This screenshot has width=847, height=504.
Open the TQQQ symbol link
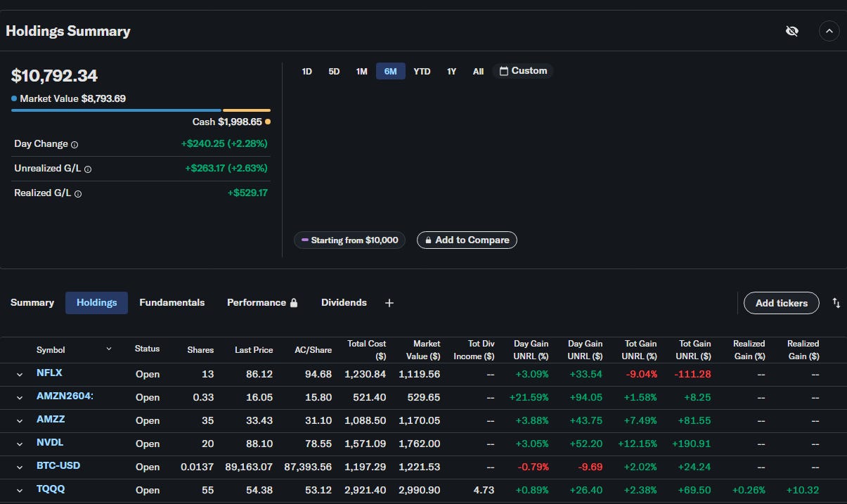click(x=51, y=489)
